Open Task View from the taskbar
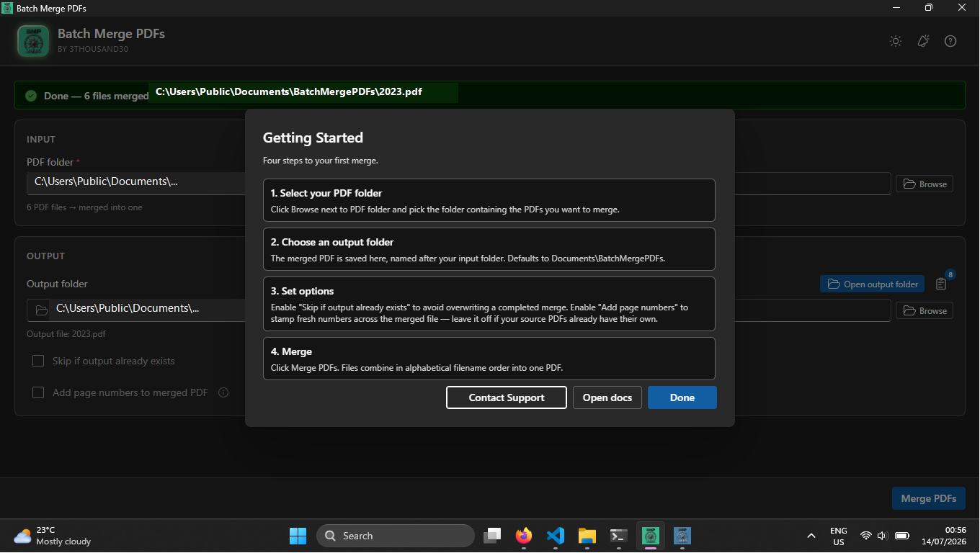The image size is (980, 553). (x=492, y=536)
